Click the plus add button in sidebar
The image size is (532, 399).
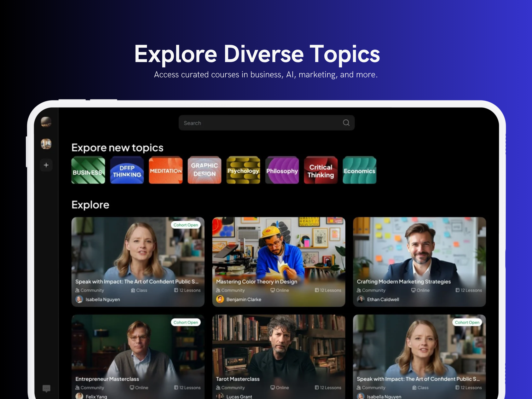tap(46, 165)
